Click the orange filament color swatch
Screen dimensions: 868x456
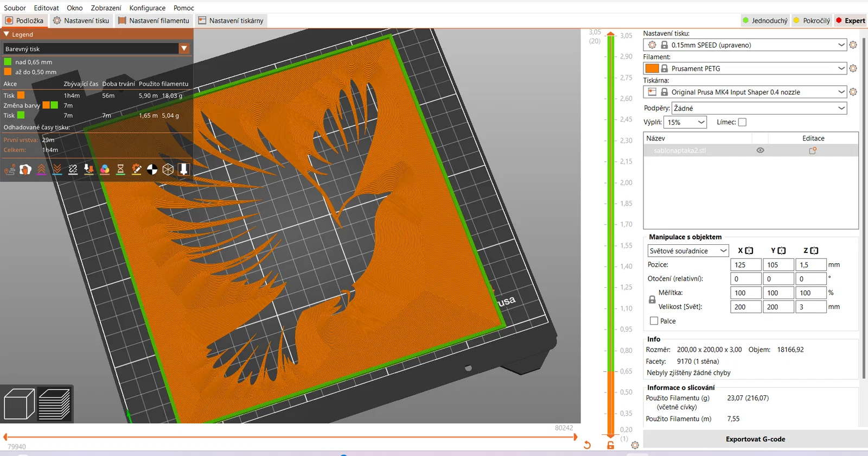[x=652, y=68]
